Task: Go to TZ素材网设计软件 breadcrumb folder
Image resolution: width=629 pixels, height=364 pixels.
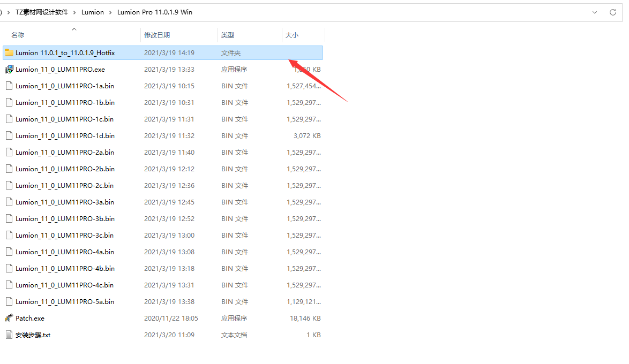Action: [x=42, y=12]
